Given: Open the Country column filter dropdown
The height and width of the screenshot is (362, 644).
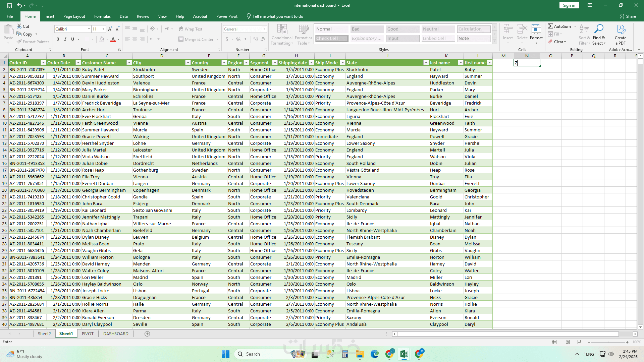Looking at the screenshot, I should pos(224,63).
